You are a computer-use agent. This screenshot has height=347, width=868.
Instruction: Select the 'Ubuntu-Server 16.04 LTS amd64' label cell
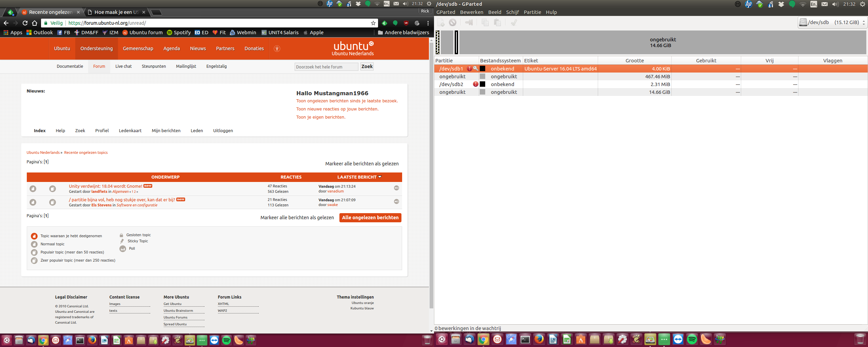(560, 69)
